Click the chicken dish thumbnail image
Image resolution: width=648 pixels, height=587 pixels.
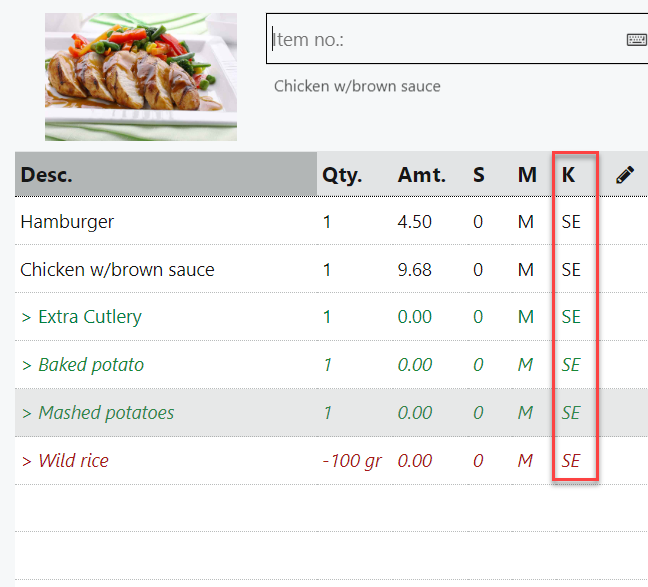click(x=141, y=77)
